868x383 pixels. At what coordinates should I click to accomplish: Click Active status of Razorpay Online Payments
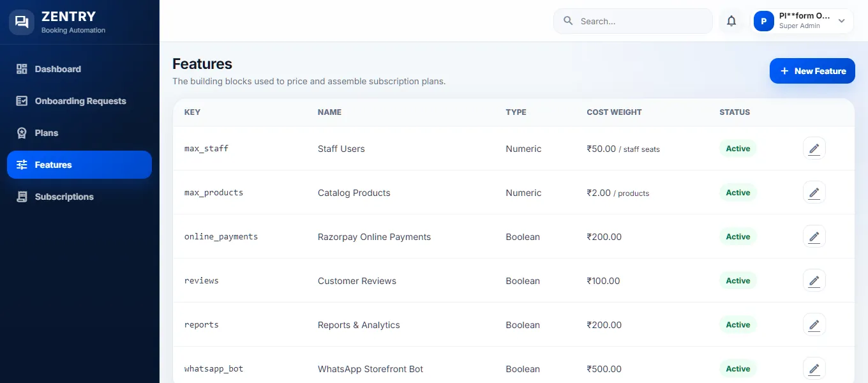738,236
